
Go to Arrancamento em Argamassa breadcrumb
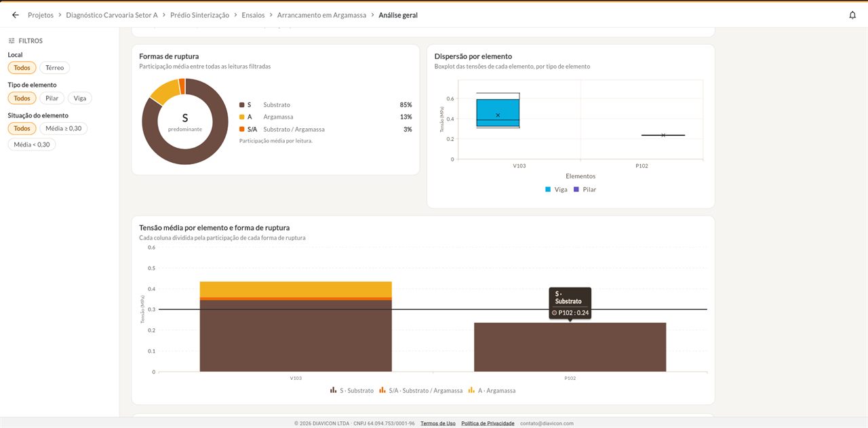click(x=322, y=15)
